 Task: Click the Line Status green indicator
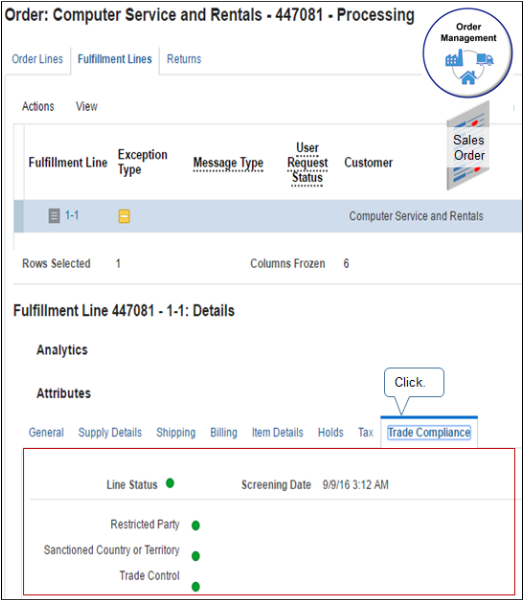tap(170, 483)
